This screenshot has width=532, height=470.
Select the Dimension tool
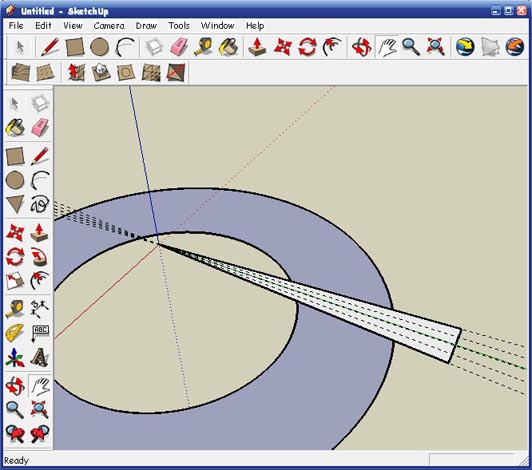(x=40, y=309)
